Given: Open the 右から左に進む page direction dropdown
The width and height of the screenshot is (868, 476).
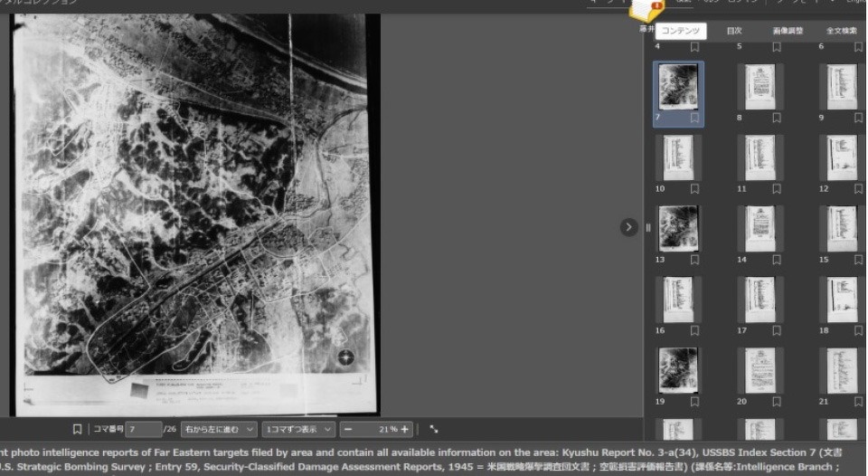Looking at the screenshot, I should tap(218, 429).
